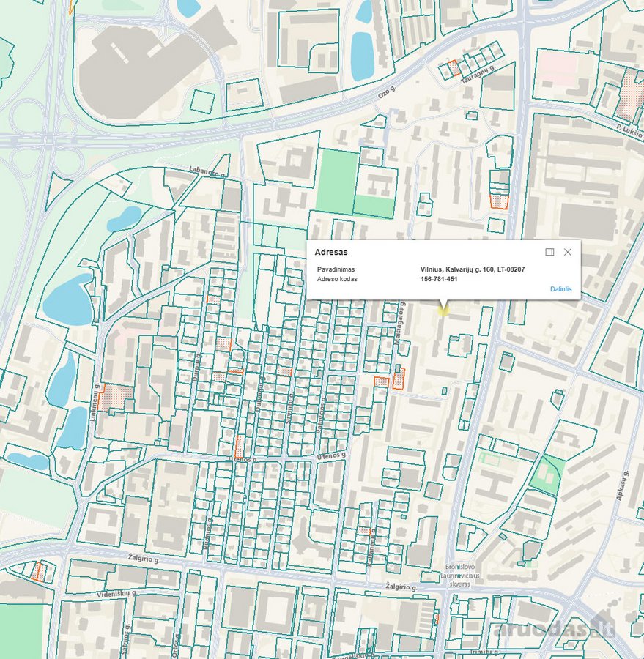Select the yellow address marker on the map

443,310
